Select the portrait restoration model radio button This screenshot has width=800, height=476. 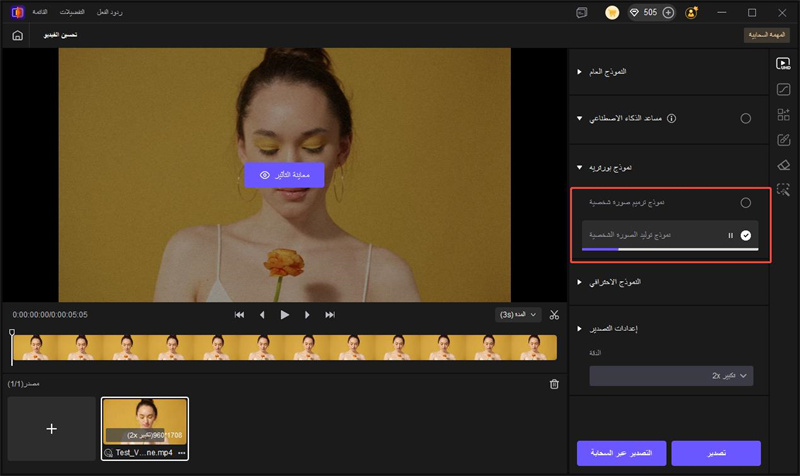(x=745, y=203)
